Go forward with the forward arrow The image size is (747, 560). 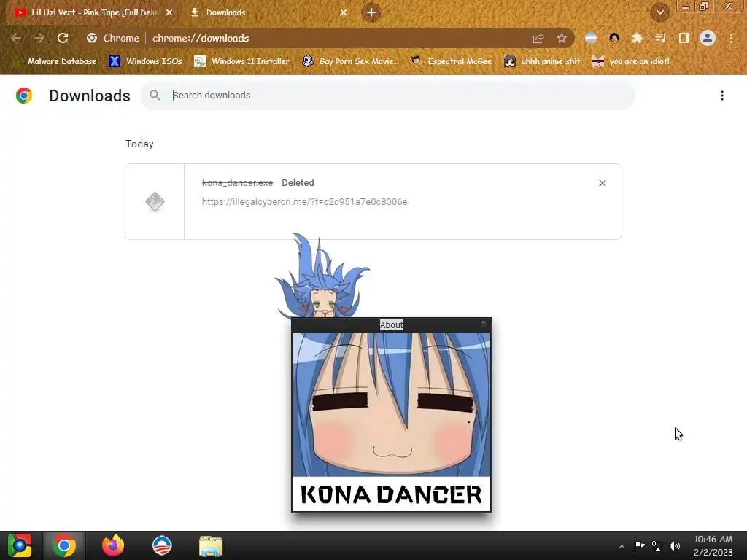tap(39, 38)
